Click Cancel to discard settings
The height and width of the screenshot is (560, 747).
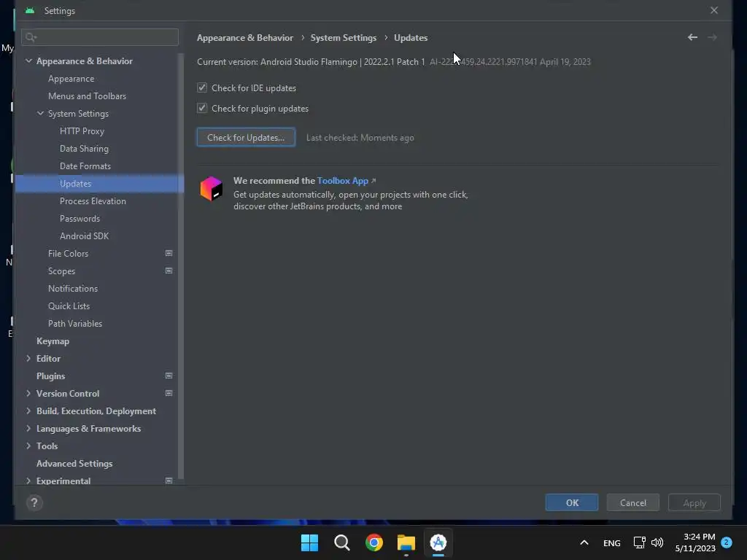click(x=632, y=502)
